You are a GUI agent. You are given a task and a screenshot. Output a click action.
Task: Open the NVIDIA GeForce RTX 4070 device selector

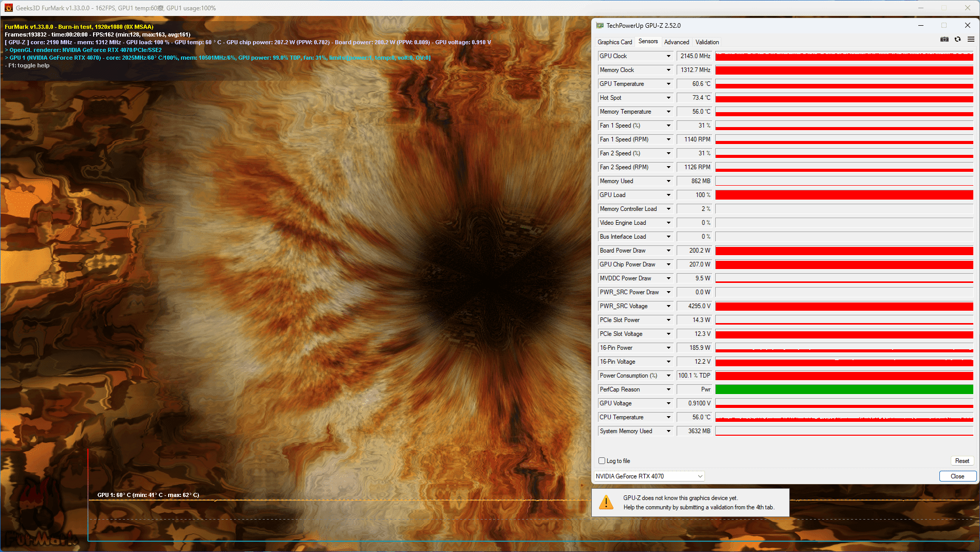[x=649, y=476]
